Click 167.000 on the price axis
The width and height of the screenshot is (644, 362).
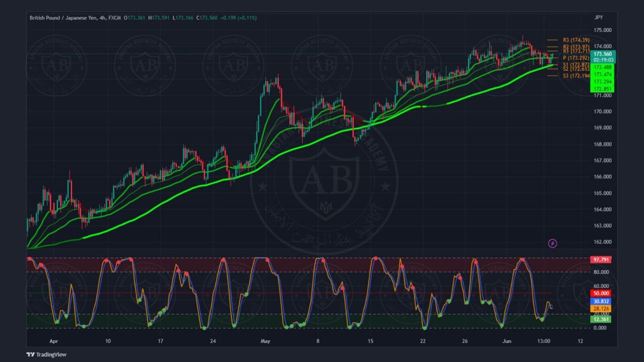coord(603,160)
